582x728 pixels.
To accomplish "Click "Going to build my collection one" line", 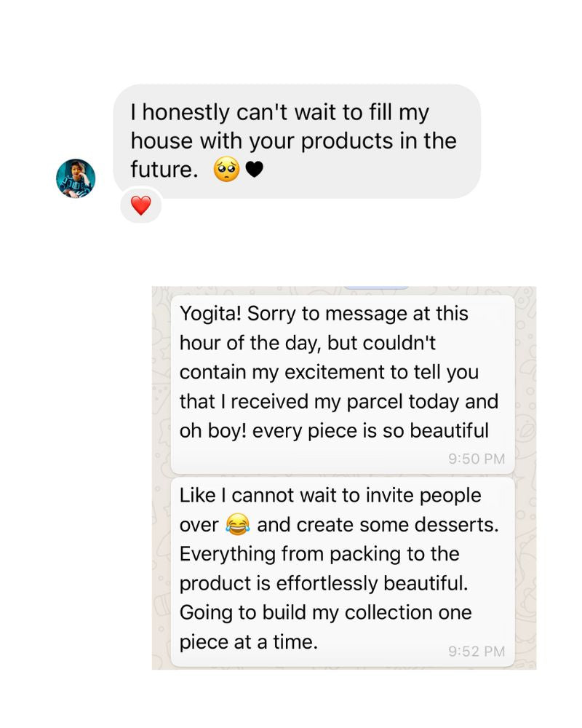I will coord(325,612).
